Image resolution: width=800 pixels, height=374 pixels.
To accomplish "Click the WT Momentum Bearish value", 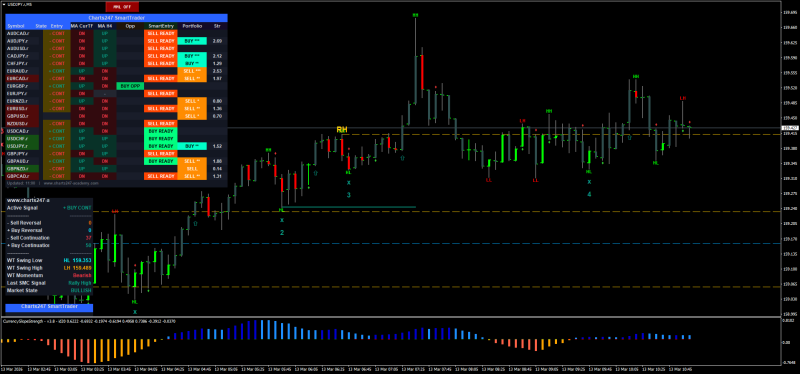I will point(82,275).
